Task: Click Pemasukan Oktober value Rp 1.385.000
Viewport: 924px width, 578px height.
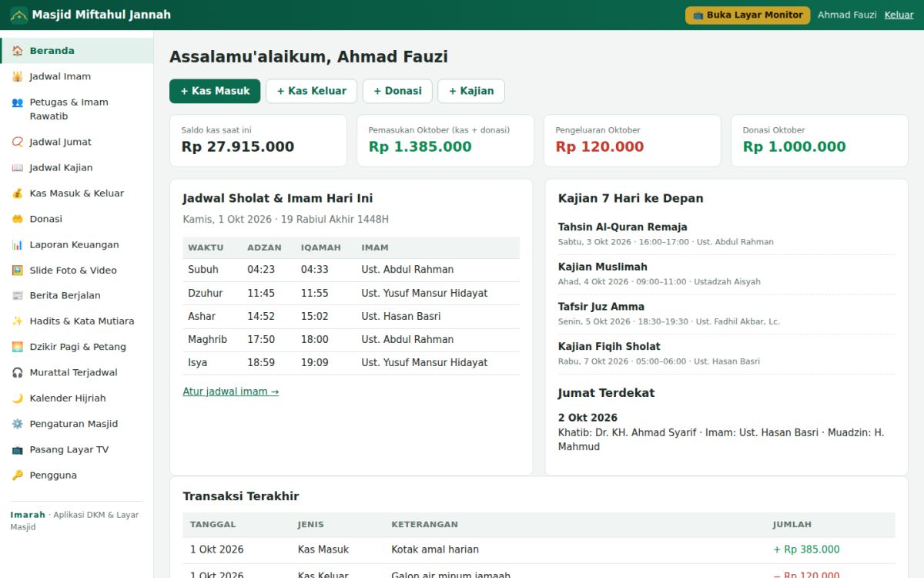Action: pyautogui.click(x=420, y=146)
